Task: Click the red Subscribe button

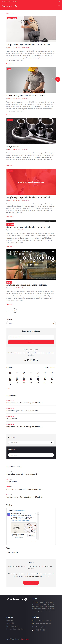Action: pos(31,342)
